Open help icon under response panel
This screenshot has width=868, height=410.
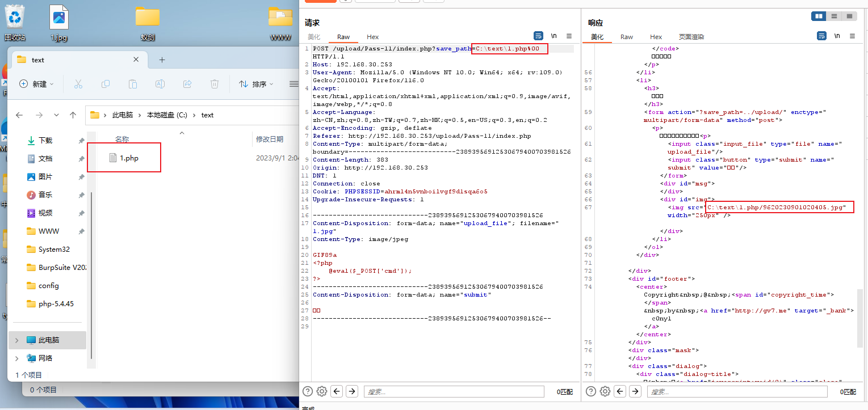591,391
